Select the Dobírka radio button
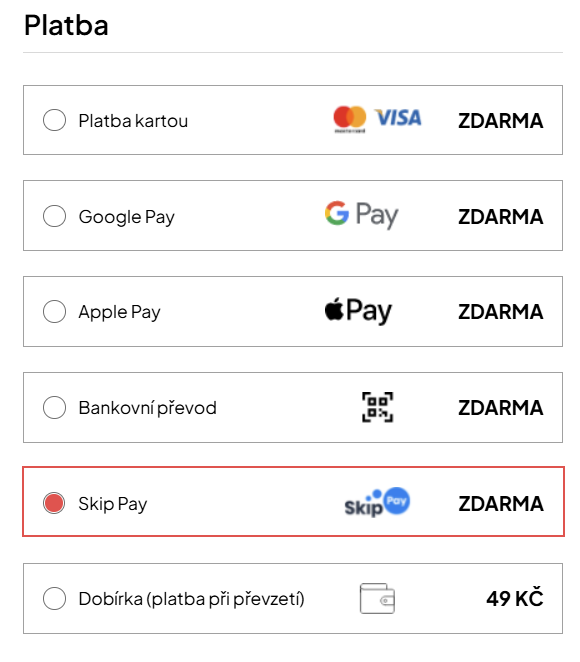This screenshot has height=662, width=580. point(54,598)
